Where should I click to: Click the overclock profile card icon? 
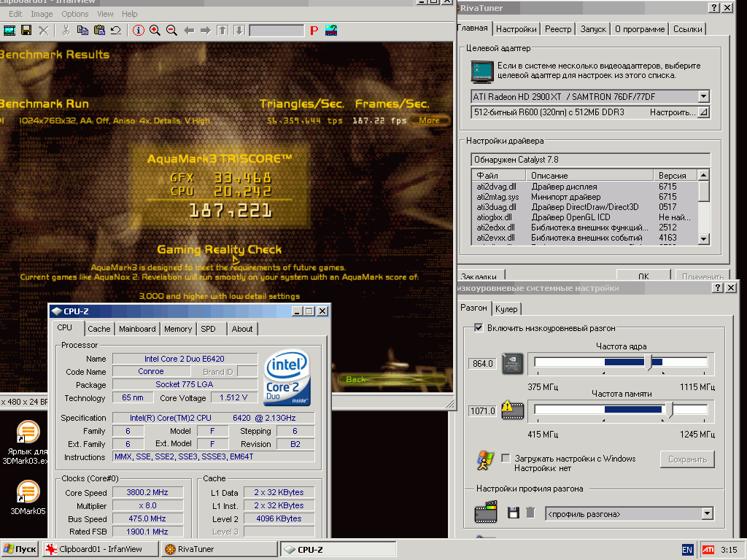[486, 512]
